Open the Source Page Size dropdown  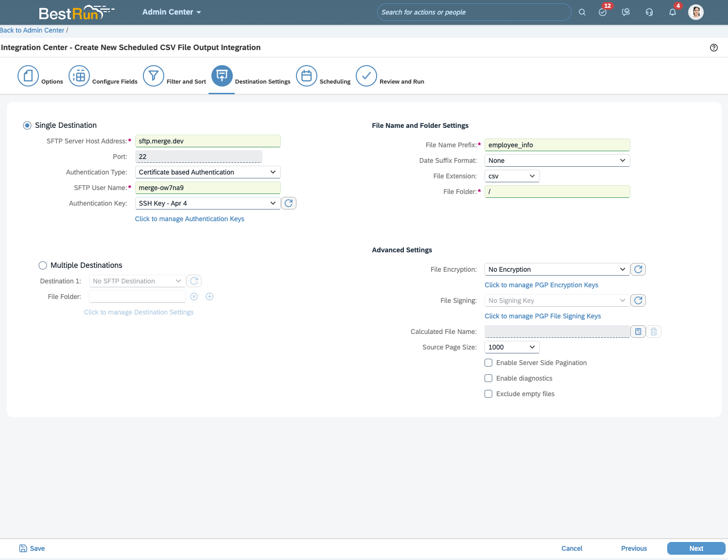512,347
